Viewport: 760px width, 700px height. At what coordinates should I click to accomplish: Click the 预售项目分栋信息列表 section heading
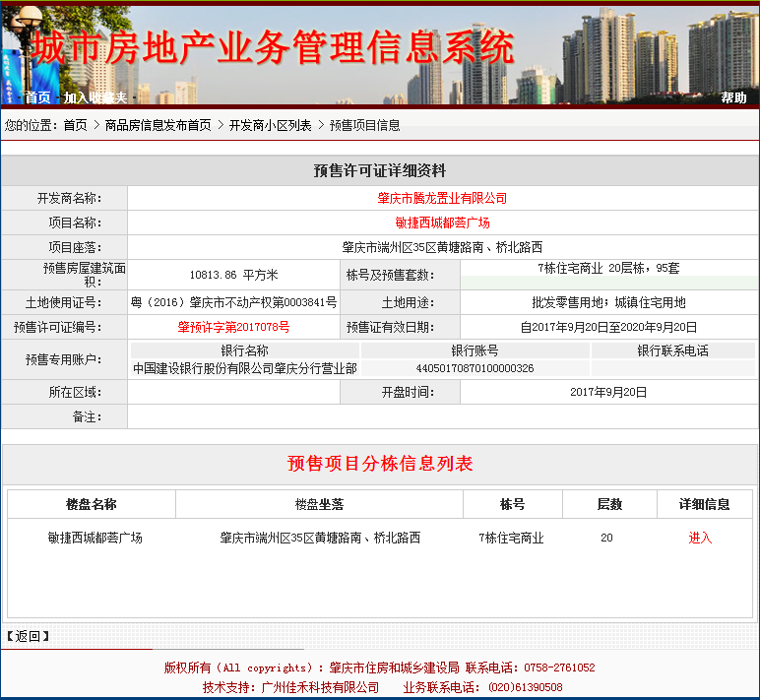click(x=380, y=464)
